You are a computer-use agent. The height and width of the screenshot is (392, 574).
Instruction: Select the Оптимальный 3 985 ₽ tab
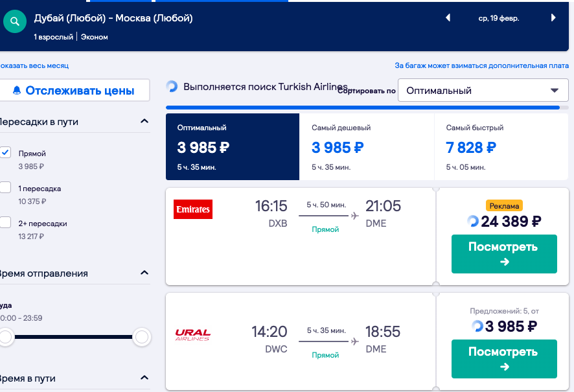[x=233, y=147]
